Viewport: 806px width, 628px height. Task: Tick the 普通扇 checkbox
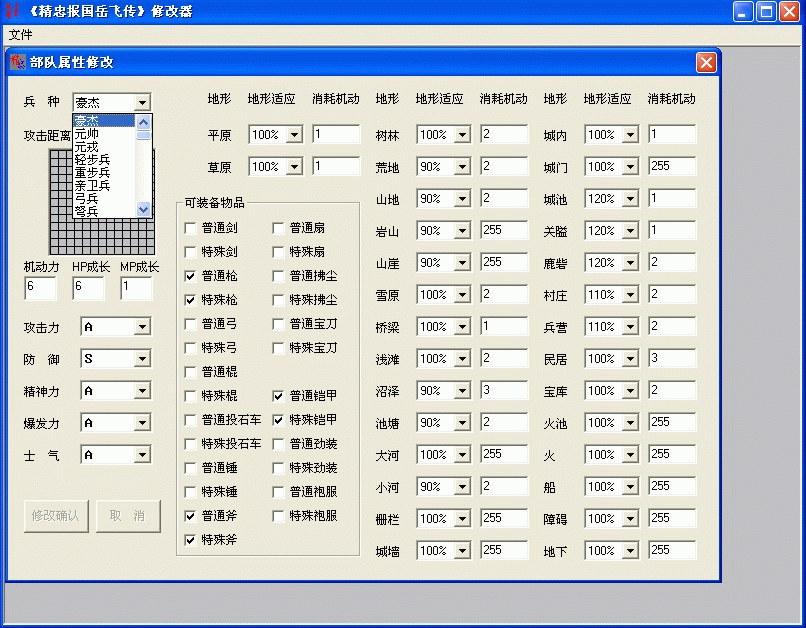278,228
